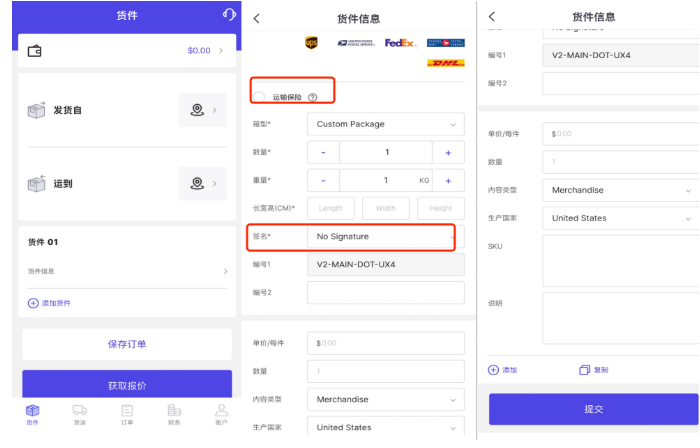The width and height of the screenshot is (700, 448).
Task: Expand the 货件信息 row chevron
Action: 225,271
